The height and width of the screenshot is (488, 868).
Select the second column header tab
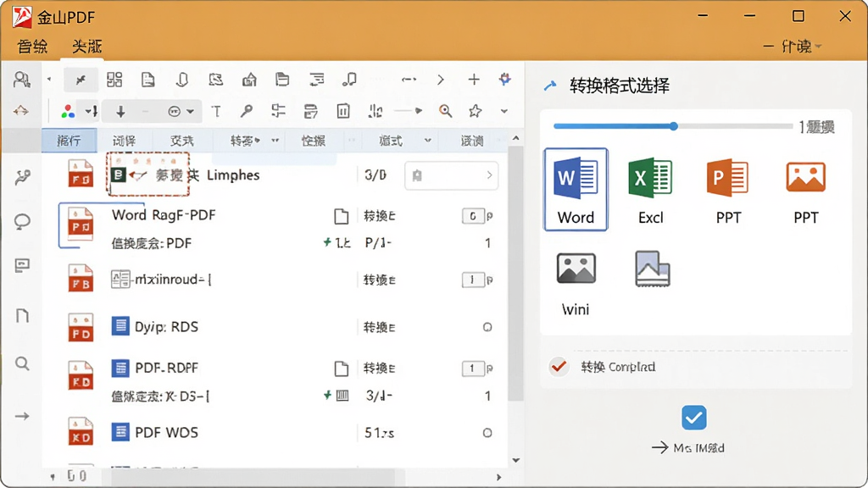click(x=124, y=141)
